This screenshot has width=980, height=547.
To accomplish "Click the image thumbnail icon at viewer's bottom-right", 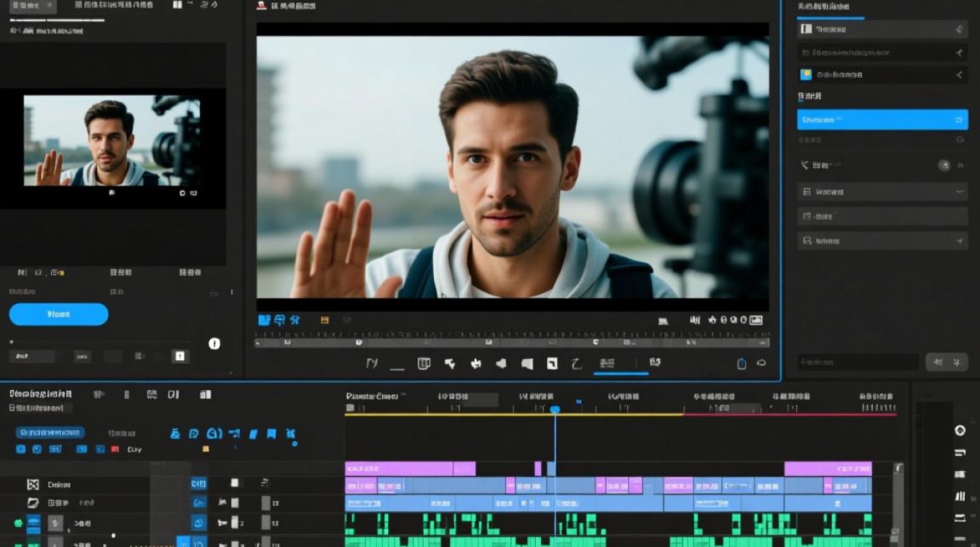I will tap(756, 320).
